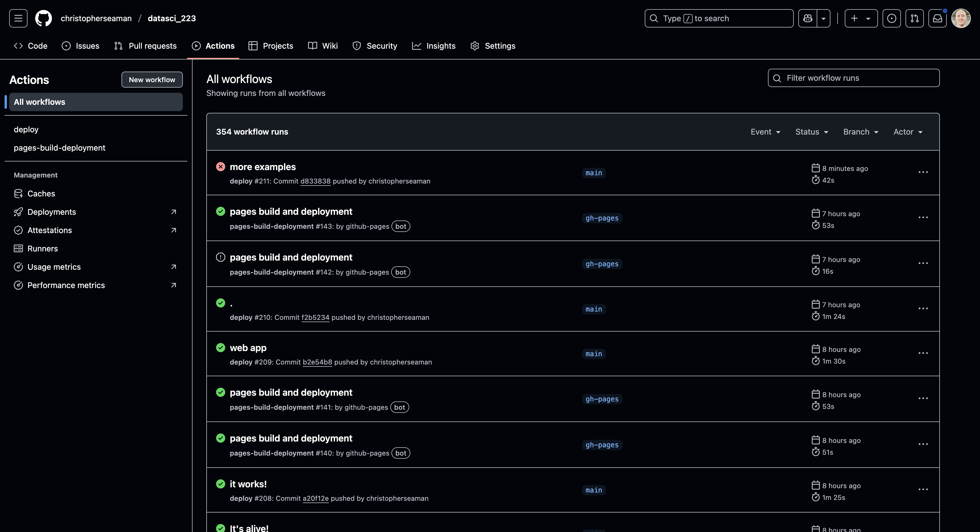Image resolution: width=980 pixels, height=532 pixels.
Task: Click inside the Filter workflow runs field
Action: [x=853, y=78]
